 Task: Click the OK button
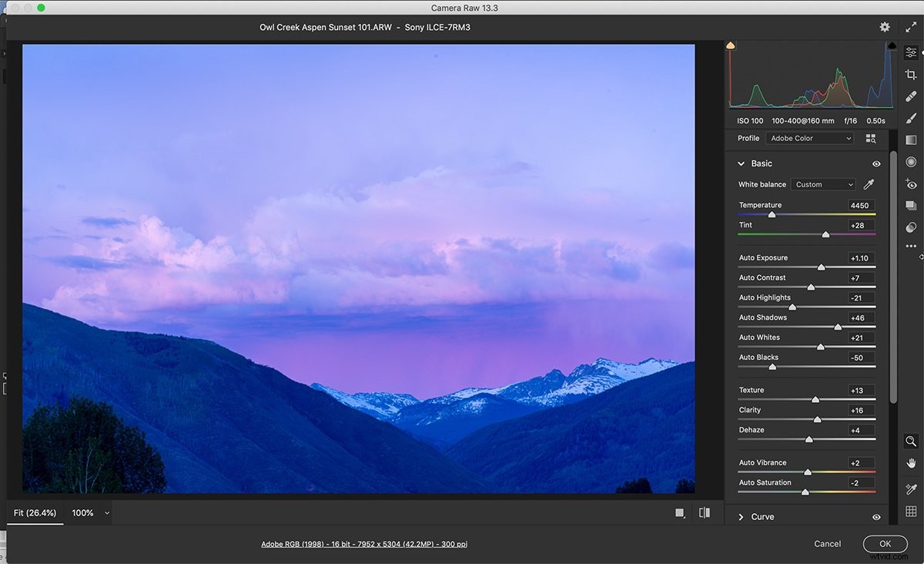(885, 543)
